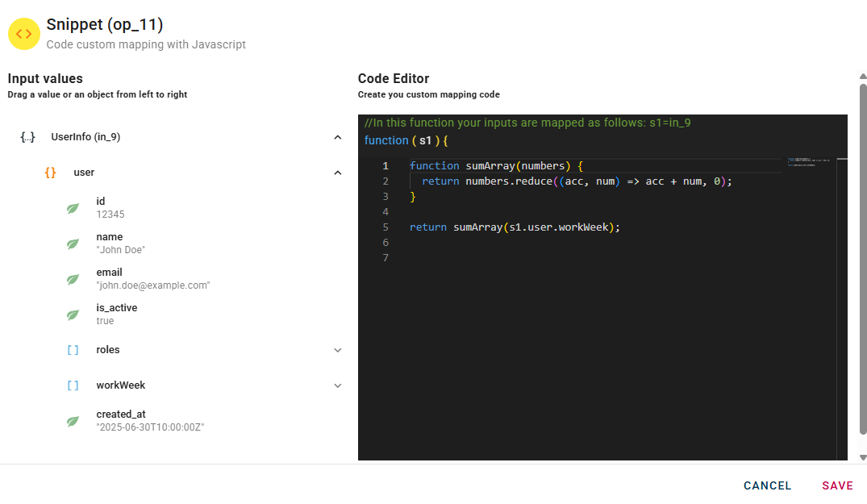This screenshot has width=867, height=504.
Task: Click the orange user object icon
Action: point(50,173)
